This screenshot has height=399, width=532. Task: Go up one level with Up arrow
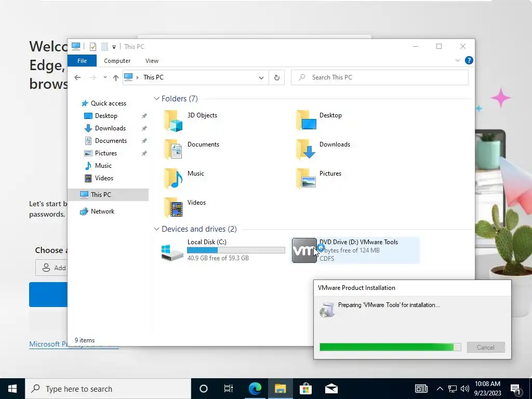click(116, 78)
